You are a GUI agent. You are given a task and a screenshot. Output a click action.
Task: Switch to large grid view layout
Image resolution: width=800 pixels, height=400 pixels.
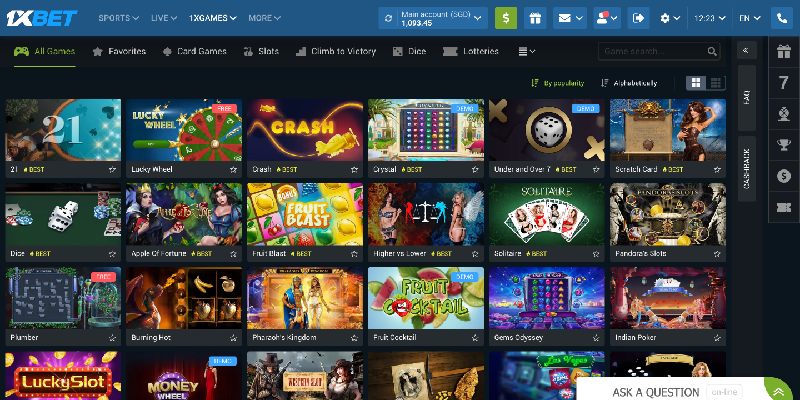pyautogui.click(x=696, y=83)
